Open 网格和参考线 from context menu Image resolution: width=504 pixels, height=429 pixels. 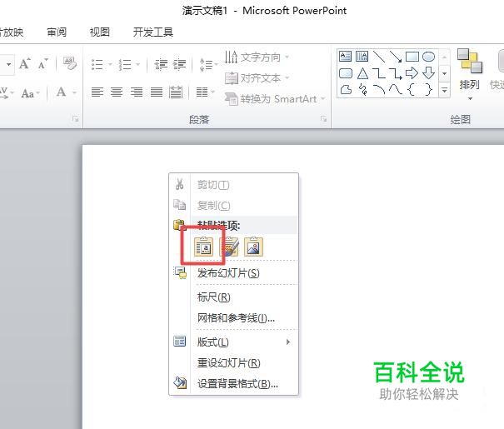click(234, 318)
